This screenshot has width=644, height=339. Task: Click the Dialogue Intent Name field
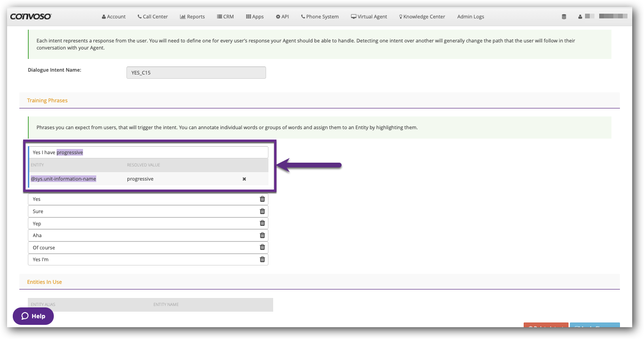(x=196, y=73)
